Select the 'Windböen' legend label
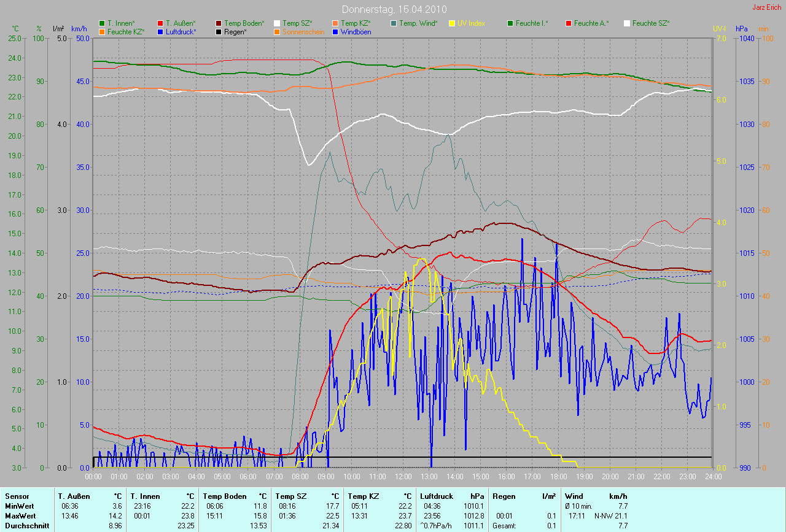This screenshot has width=786, height=532. pos(356,31)
